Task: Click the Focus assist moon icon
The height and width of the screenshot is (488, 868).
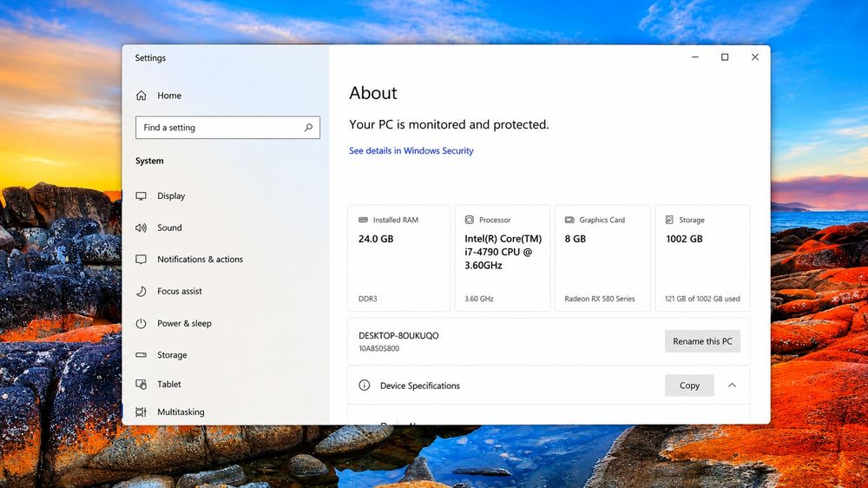Action: [x=141, y=291]
